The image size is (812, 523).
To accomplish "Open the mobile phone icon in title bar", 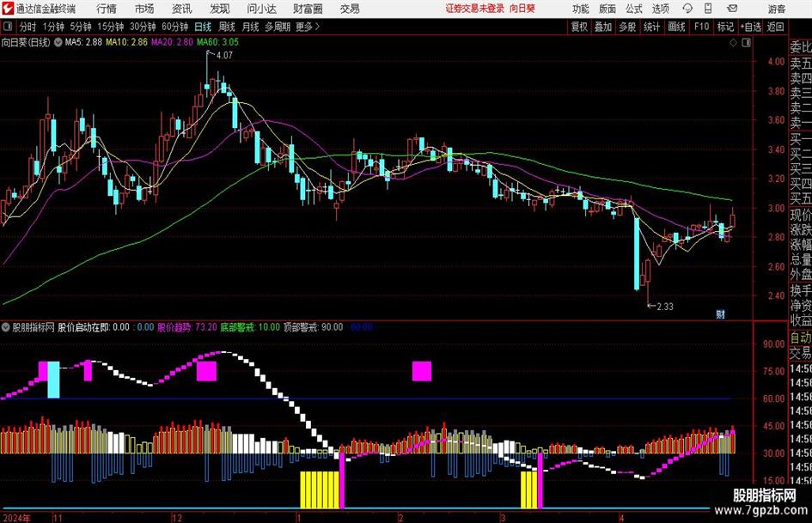I will (708, 9).
